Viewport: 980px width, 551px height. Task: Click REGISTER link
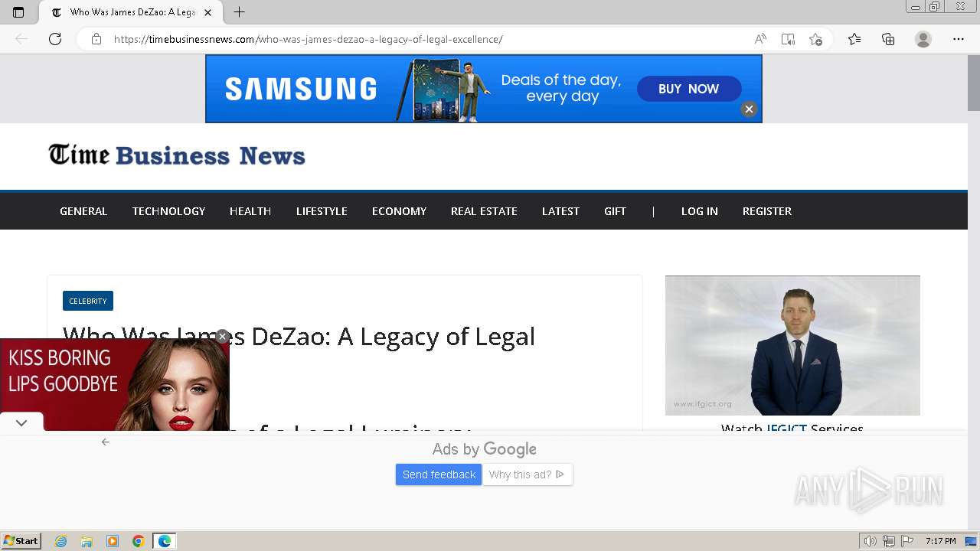[767, 211]
